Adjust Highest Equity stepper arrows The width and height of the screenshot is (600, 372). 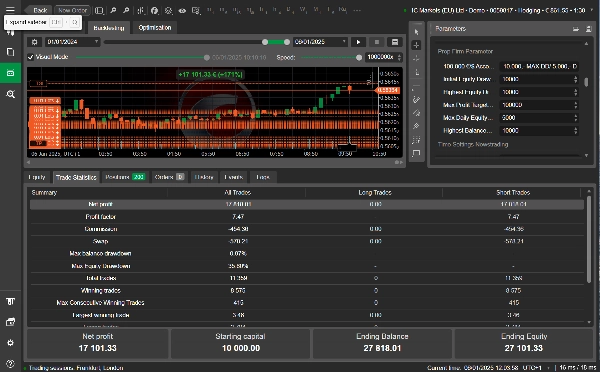point(576,92)
